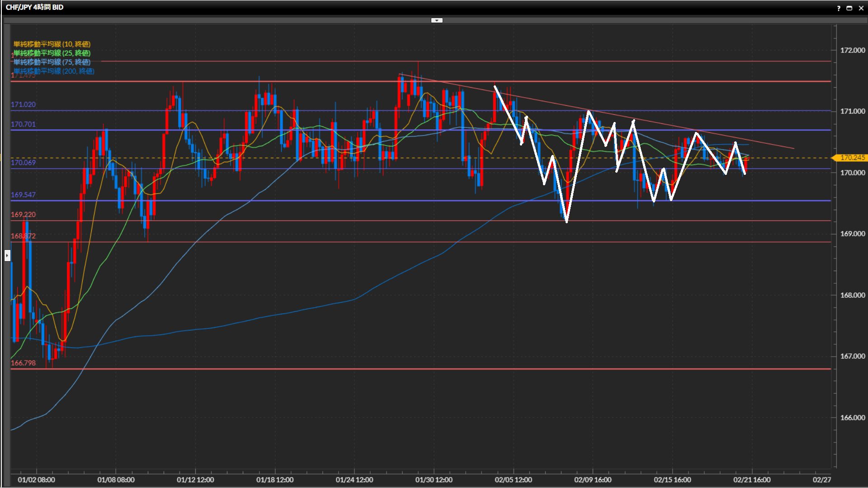
Task: Close the CHF/JPY chart window
Action: point(861,8)
